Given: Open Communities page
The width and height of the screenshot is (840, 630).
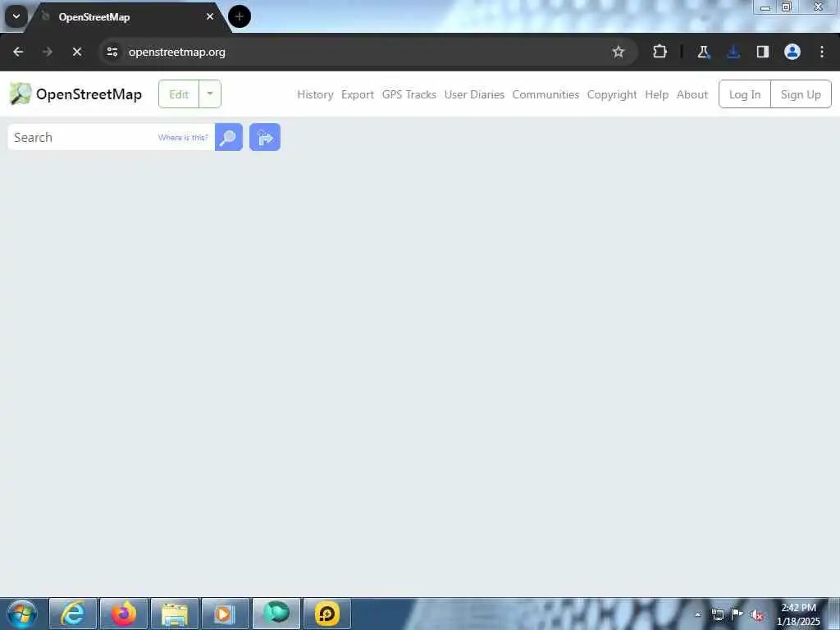Looking at the screenshot, I should (x=546, y=94).
